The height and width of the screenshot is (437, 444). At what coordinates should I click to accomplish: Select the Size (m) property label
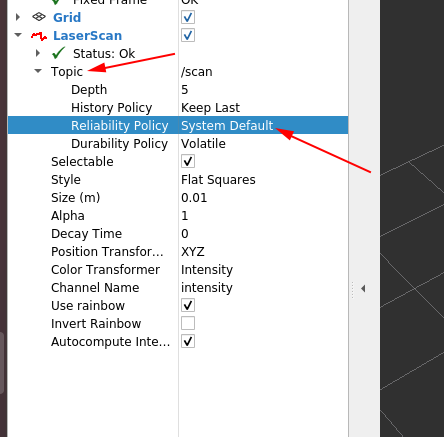[x=76, y=198]
